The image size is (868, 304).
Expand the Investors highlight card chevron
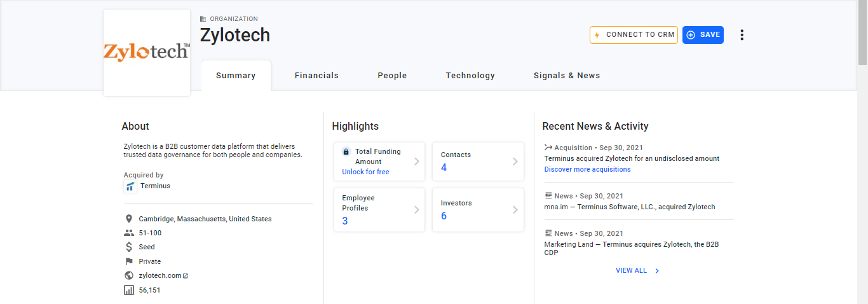515,210
